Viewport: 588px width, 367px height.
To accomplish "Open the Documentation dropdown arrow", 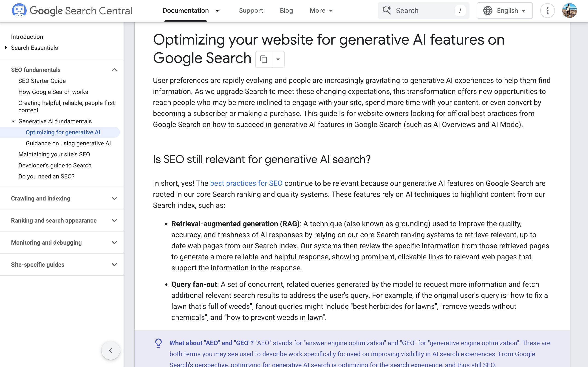I will 217,10.
